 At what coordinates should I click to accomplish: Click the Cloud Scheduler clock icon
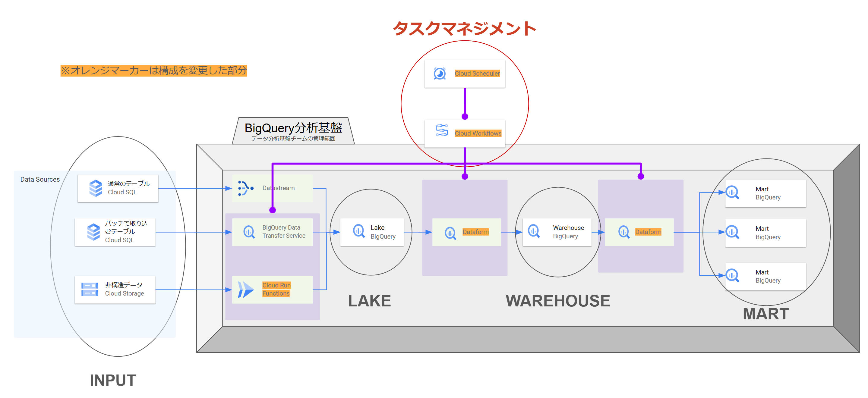439,74
